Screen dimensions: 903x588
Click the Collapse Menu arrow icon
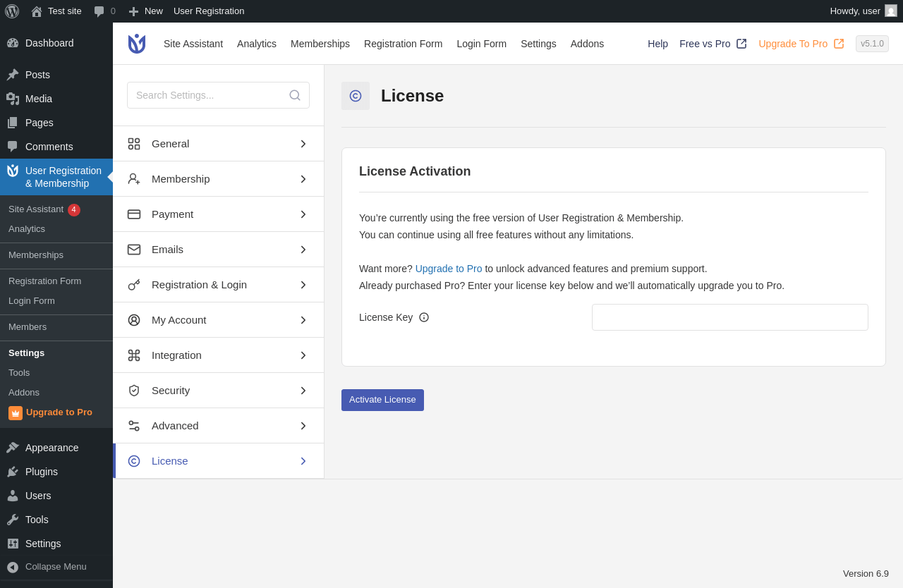13,567
